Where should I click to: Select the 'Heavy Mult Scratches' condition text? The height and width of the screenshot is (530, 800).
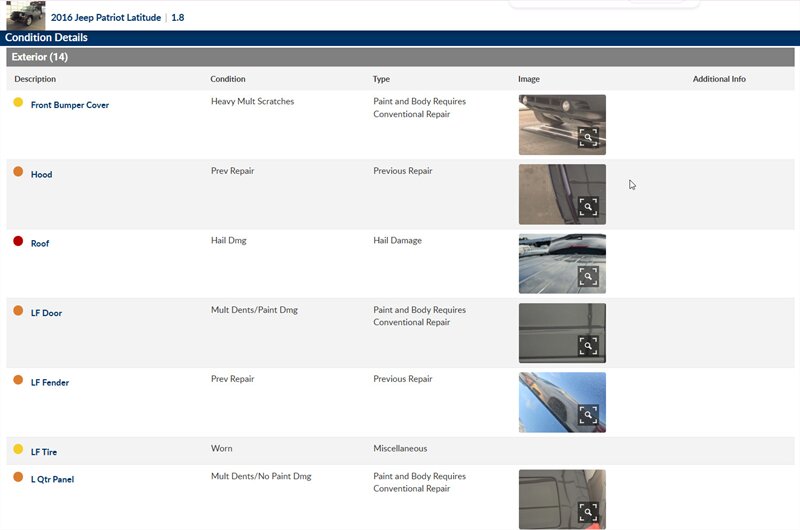[253, 102]
